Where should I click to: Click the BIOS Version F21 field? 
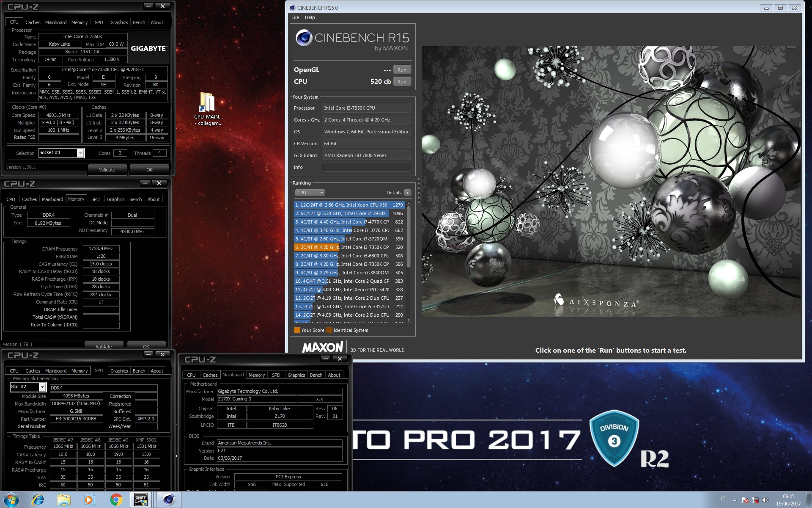click(279, 450)
